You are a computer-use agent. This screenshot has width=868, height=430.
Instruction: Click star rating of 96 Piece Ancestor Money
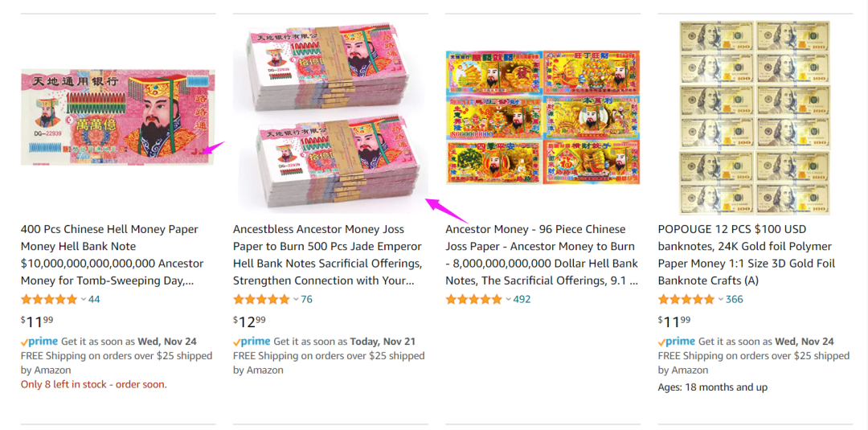(474, 300)
